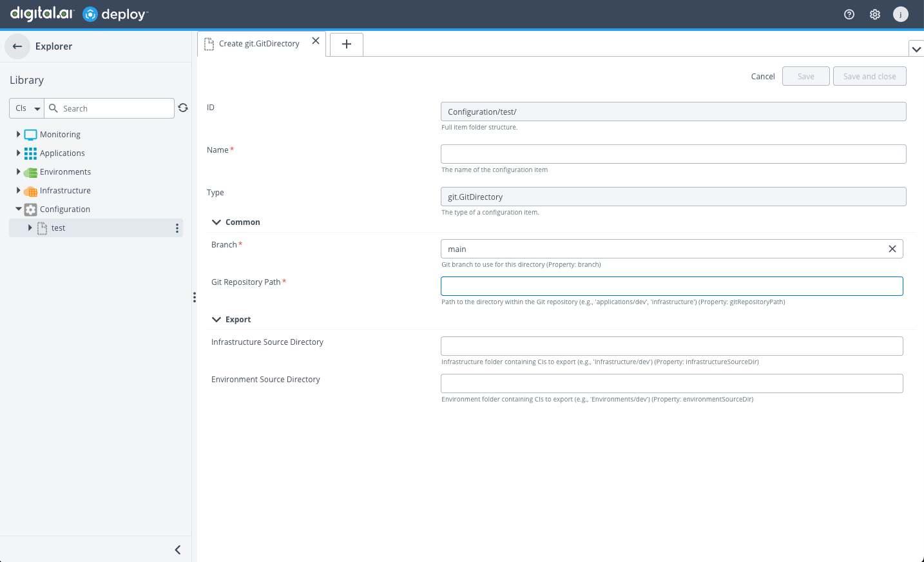
Task: Expand the test node in the Configuration tree
Action: coord(29,228)
